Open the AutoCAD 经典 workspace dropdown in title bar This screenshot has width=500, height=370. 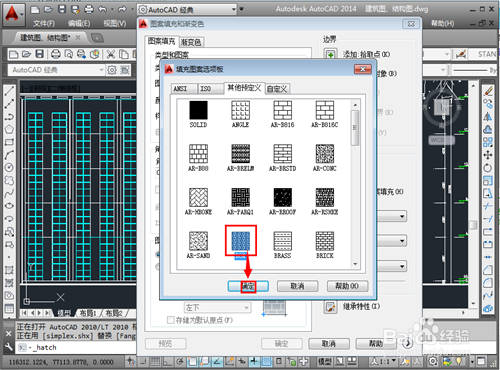(188, 10)
